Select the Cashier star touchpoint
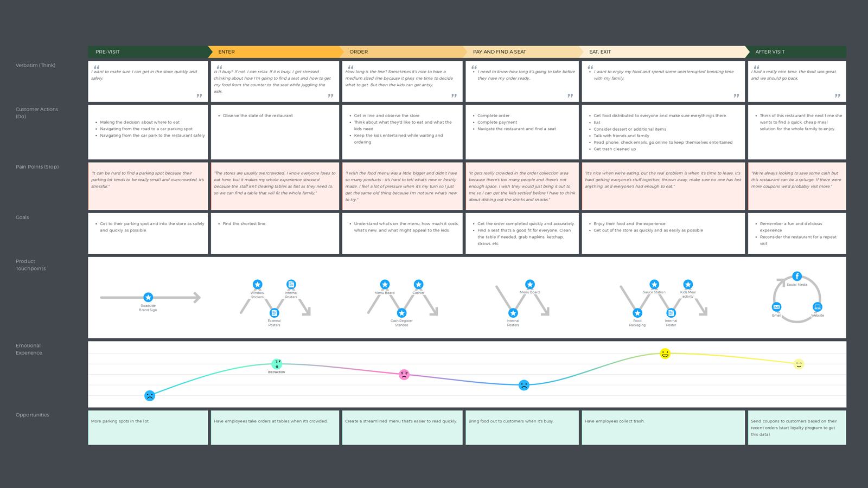868x488 pixels. tap(418, 285)
